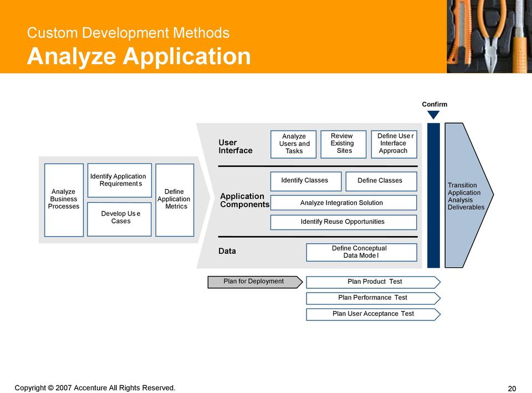
Task: Click the Data section label
Action: click(x=227, y=251)
